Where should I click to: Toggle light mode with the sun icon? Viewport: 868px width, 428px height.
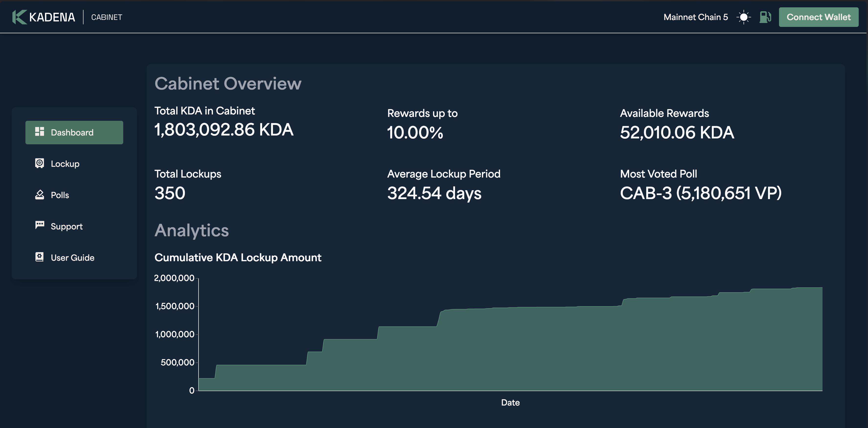tap(744, 17)
